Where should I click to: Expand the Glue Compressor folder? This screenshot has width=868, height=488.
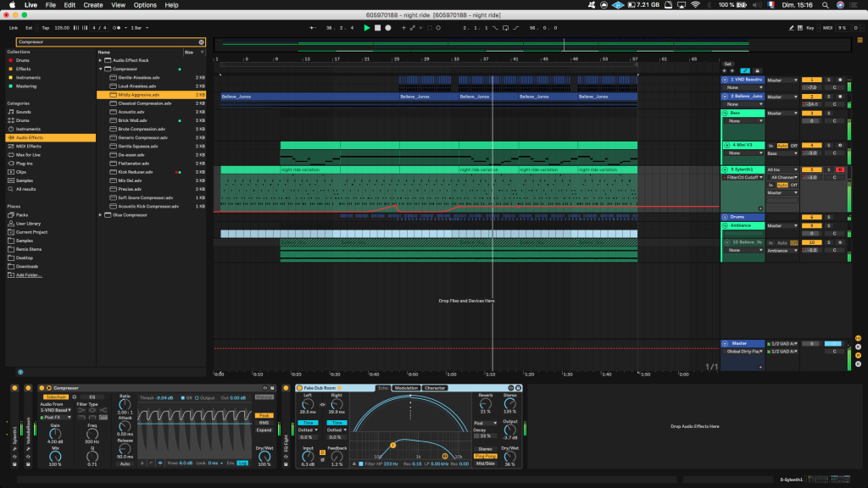point(100,214)
